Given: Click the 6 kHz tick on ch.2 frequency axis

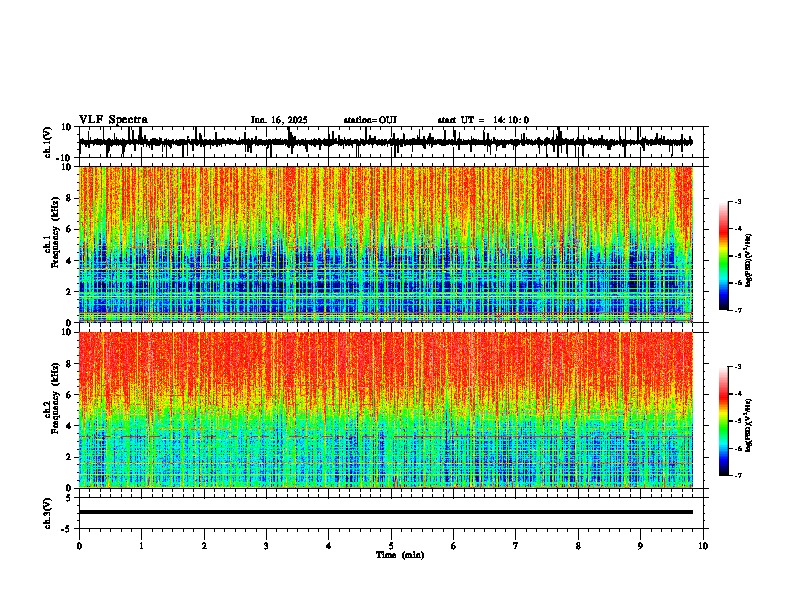Looking at the screenshot, I should pos(70,395).
